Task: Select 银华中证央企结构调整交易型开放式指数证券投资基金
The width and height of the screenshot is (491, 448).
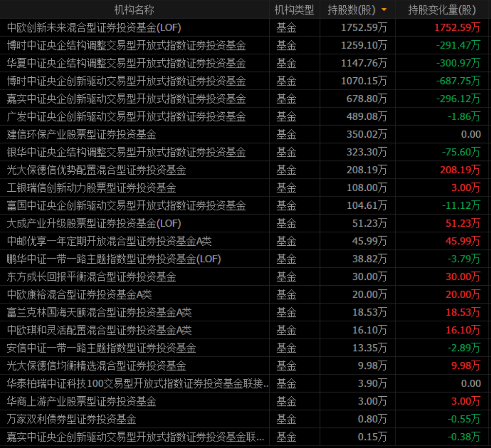Action: click(126, 152)
